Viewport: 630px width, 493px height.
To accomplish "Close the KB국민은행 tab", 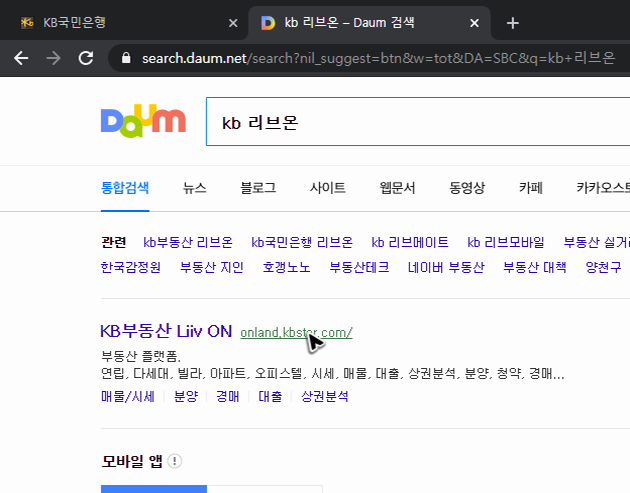I will pyautogui.click(x=233, y=23).
